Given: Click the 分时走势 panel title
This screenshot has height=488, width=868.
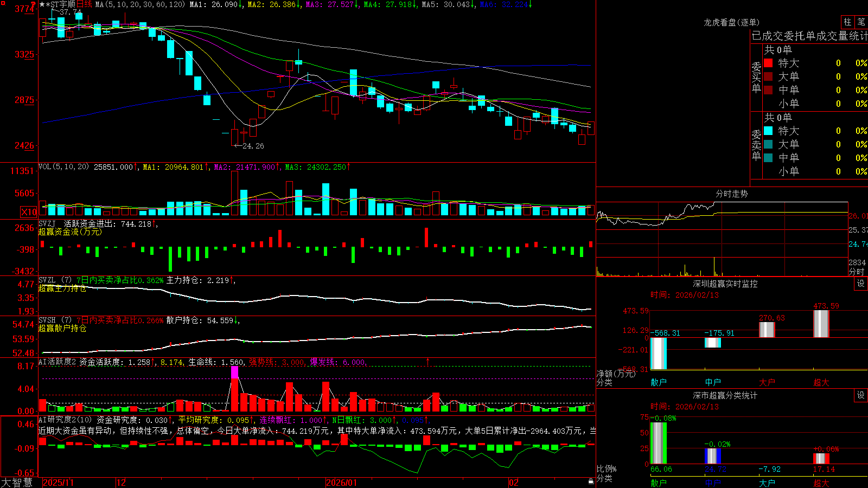Looking at the screenshot, I should (x=731, y=194).
